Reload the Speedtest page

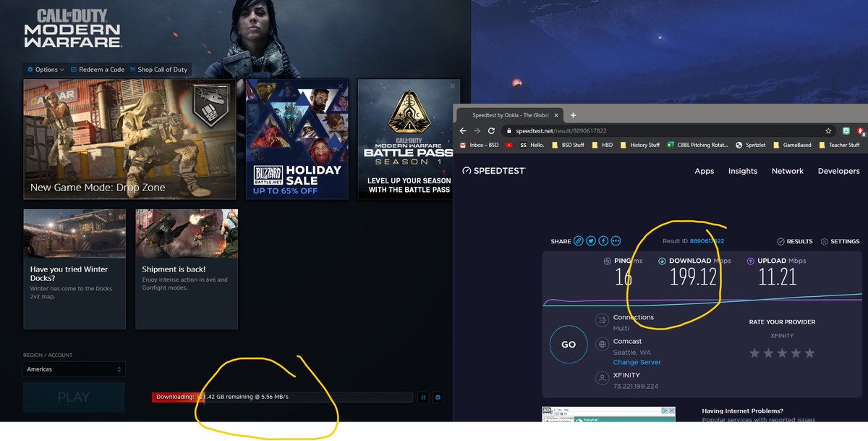pyautogui.click(x=491, y=131)
